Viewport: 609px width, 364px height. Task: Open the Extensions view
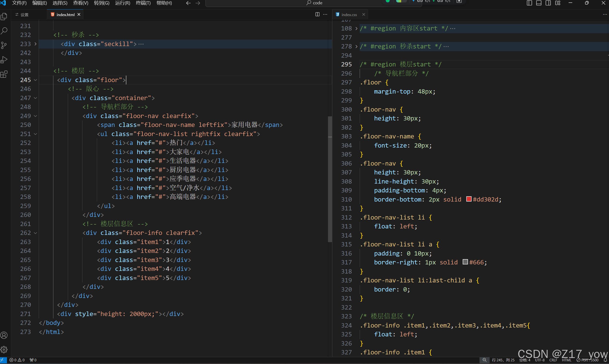click(4, 74)
